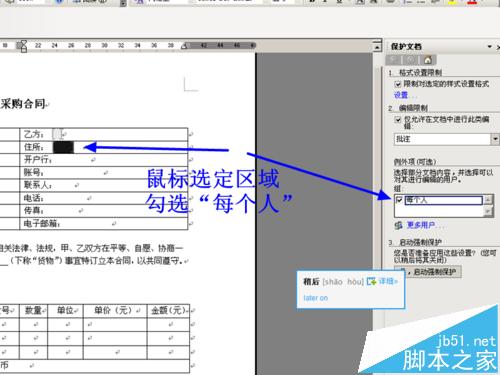500x375 pixels.
Task: Open the 批注 editing restriction dropdown
Action: (x=495, y=139)
